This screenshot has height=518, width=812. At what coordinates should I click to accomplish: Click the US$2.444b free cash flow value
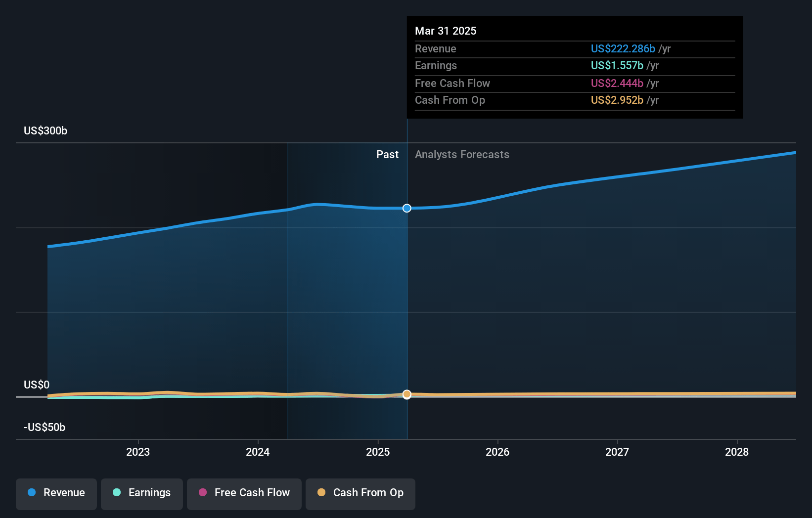click(617, 83)
